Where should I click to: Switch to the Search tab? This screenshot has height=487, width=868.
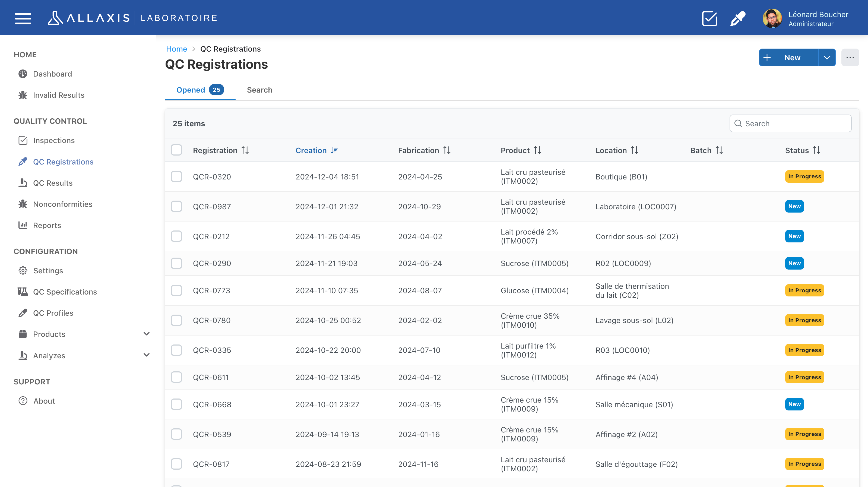click(x=259, y=90)
